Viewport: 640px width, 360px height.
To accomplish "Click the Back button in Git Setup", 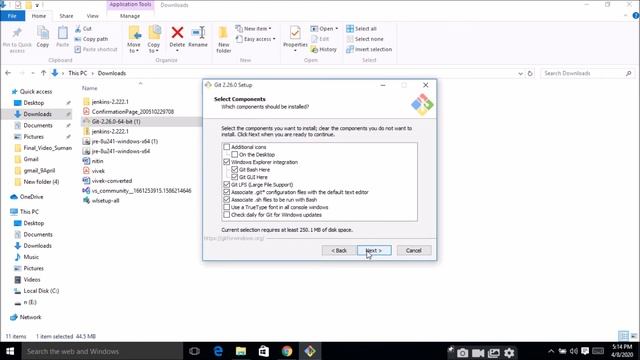I will coord(339,250).
